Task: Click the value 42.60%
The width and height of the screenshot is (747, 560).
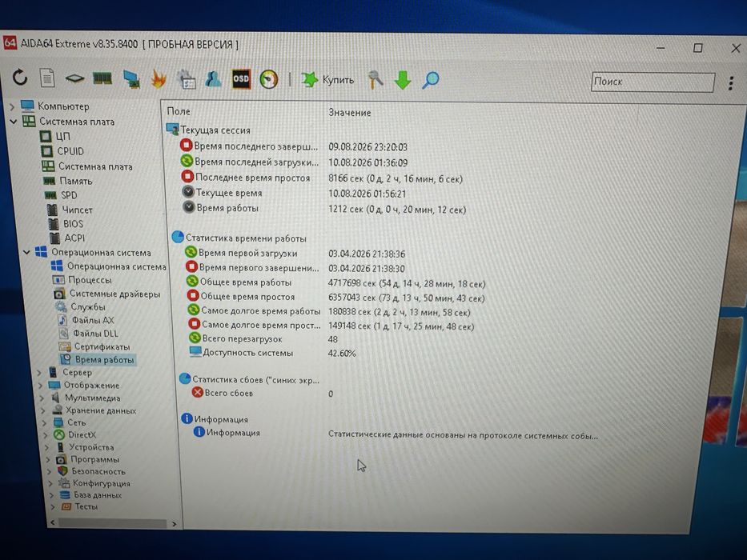Action: pyautogui.click(x=342, y=354)
